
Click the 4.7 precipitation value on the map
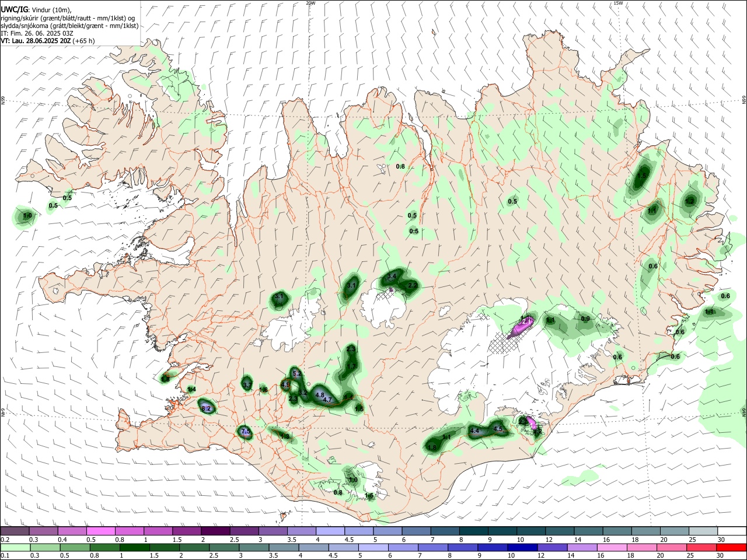[x=327, y=400]
